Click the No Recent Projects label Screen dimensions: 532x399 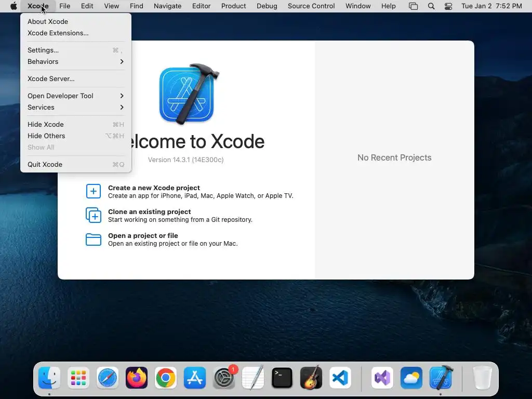(x=394, y=157)
